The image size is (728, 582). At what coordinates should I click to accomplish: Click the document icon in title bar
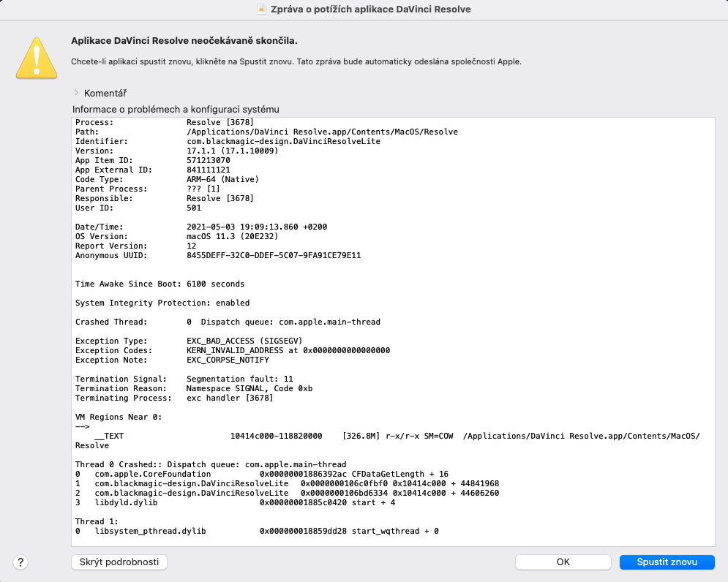[x=262, y=10]
